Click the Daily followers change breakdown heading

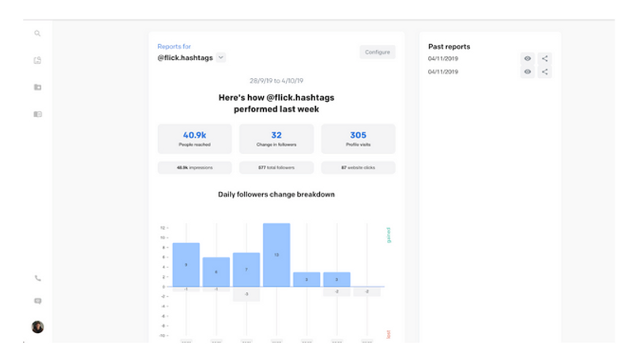(x=276, y=194)
